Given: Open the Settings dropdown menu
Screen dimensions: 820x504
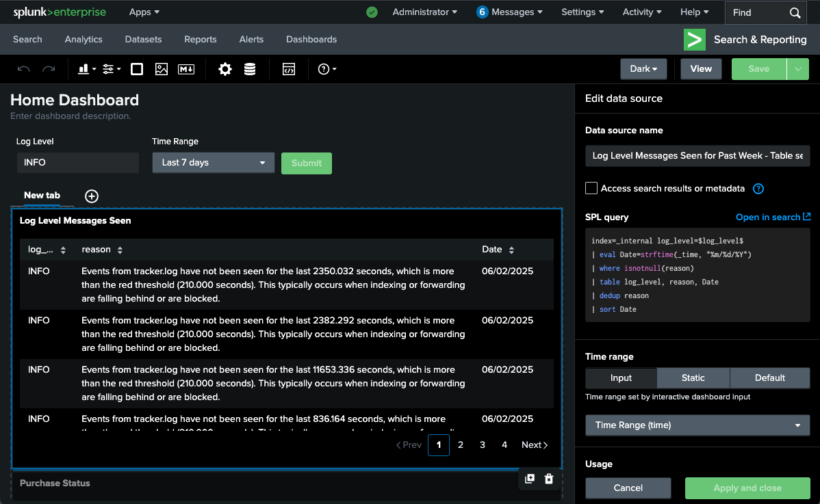Looking at the screenshot, I should tap(582, 12).
